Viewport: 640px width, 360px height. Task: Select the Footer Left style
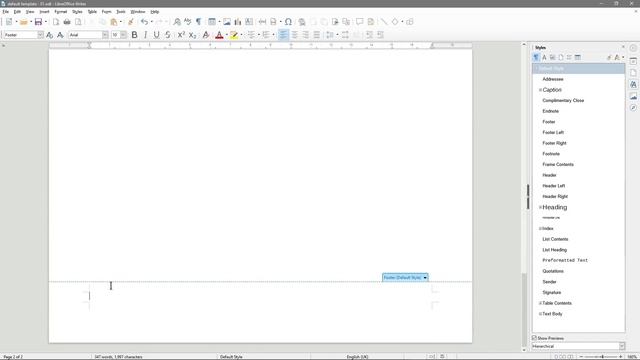tap(553, 133)
